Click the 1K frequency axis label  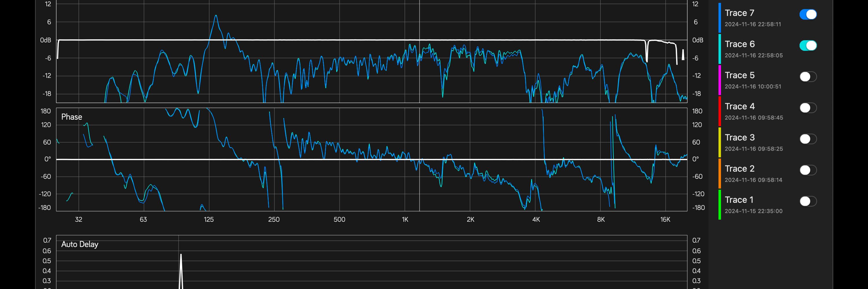(x=405, y=220)
